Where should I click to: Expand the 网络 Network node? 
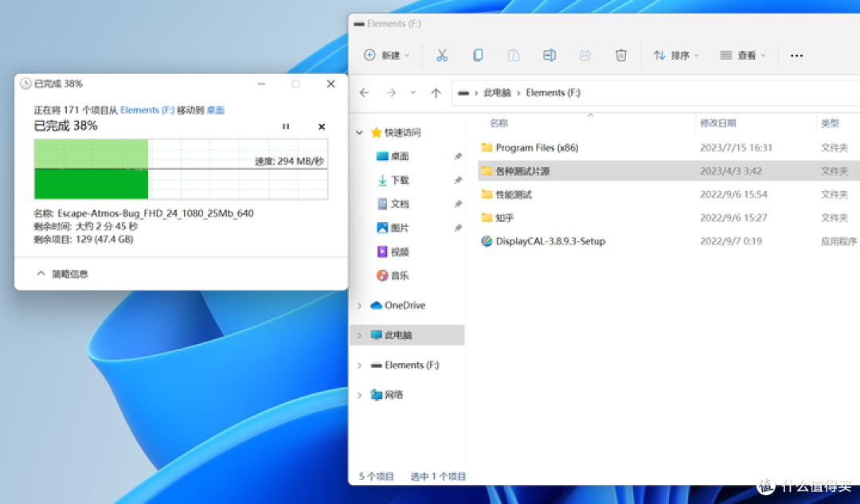point(360,395)
